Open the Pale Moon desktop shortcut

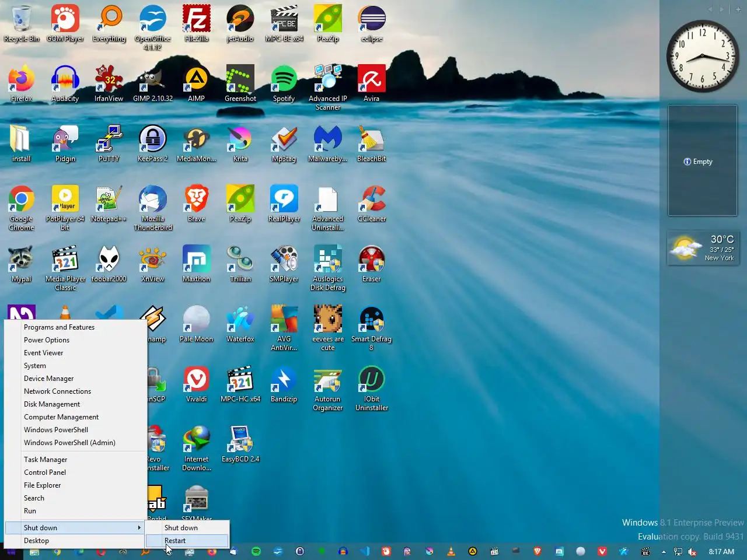(x=197, y=324)
